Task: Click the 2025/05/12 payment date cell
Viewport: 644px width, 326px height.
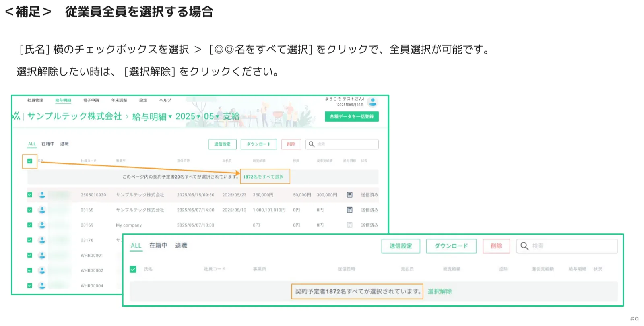Action: click(234, 210)
